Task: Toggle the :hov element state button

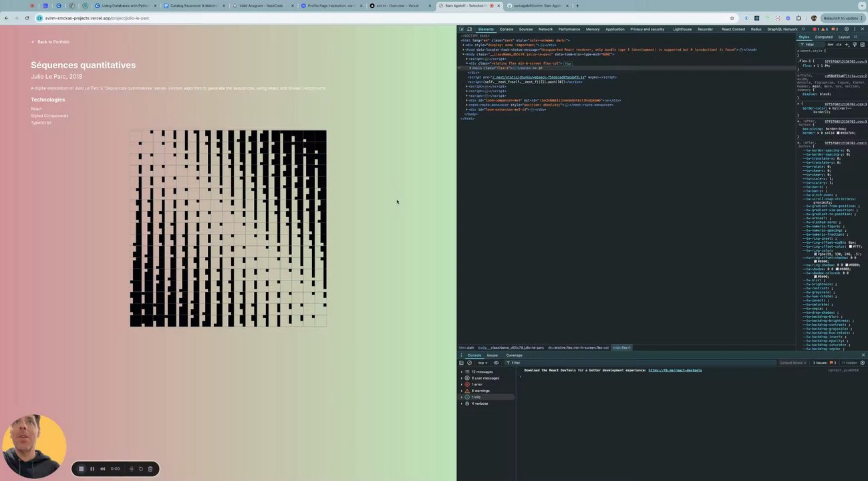Action: pos(831,45)
